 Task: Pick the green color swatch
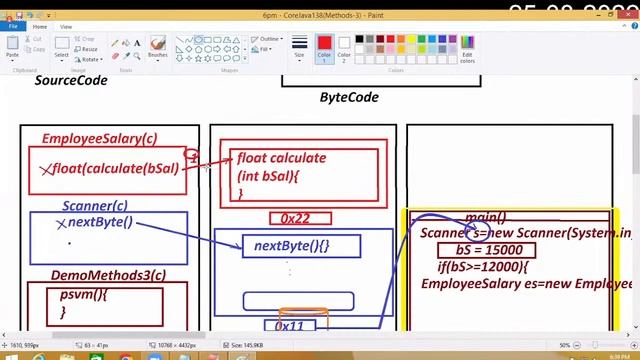pyautogui.click(x=422, y=39)
